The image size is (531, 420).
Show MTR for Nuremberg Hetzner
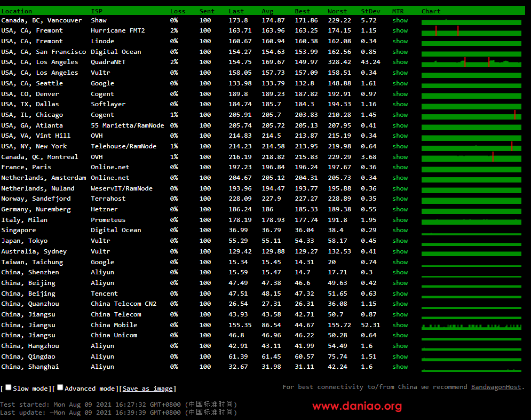coord(400,209)
